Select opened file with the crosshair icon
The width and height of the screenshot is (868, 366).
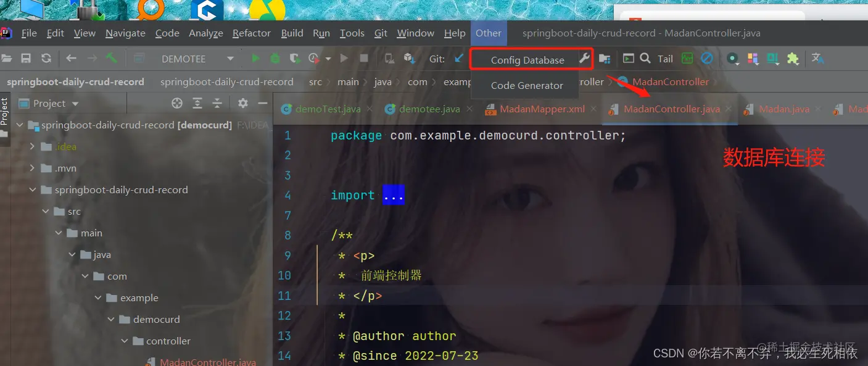(x=177, y=103)
